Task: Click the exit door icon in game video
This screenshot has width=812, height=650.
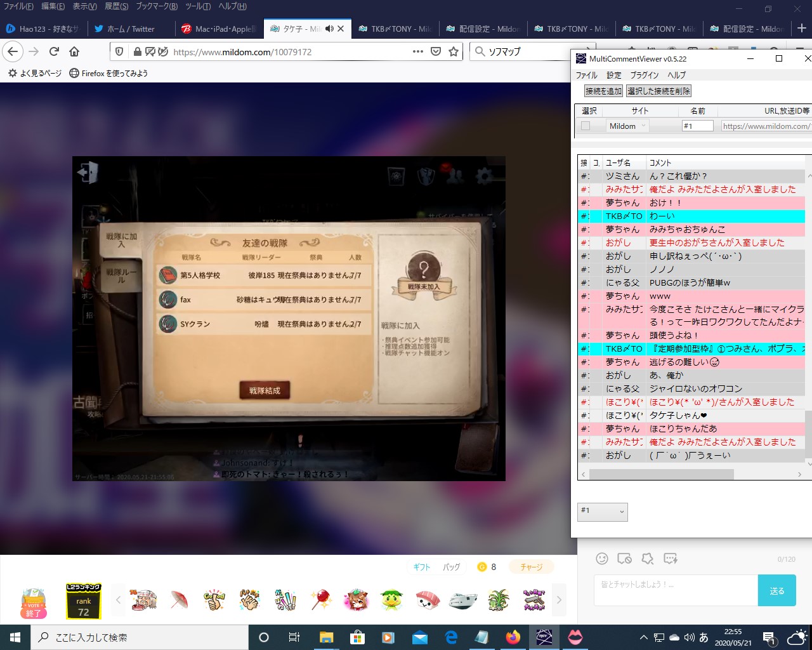Action: pyautogui.click(x=88, y=172)
